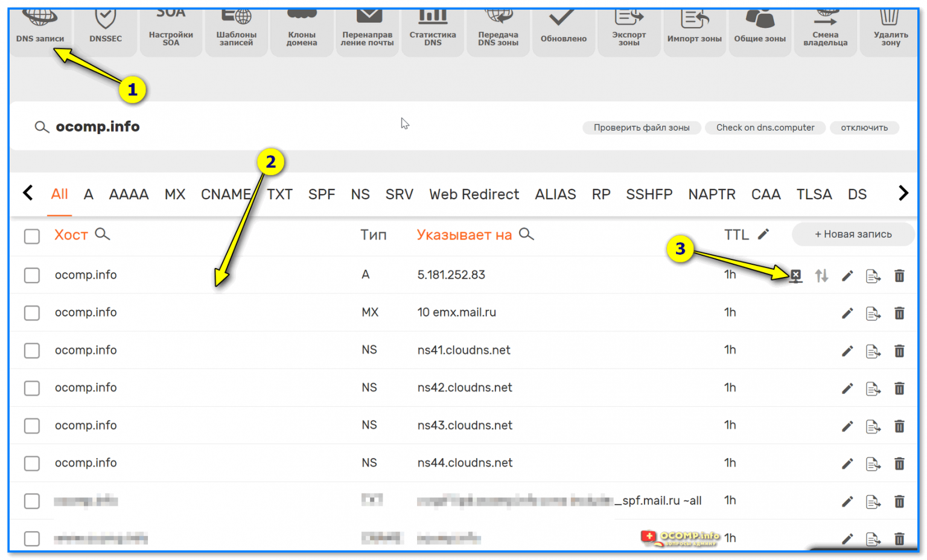
Task: Check the box for ns43.cloudns.net row
Action: click(32, 426)
